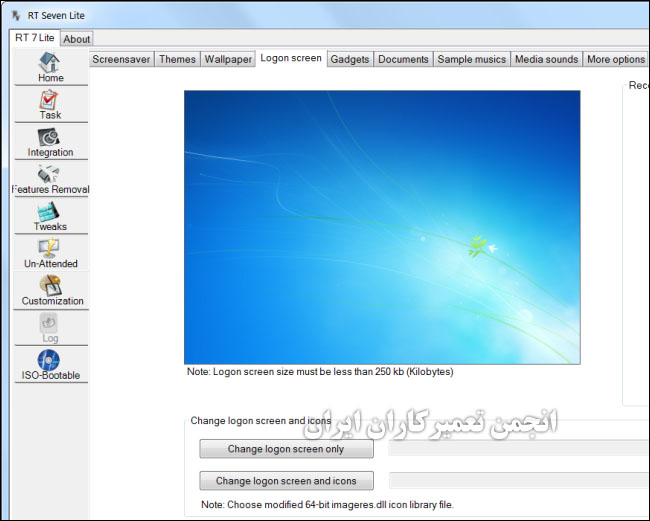Select the Logon screen tab
650x521 pixels.
[x=291, y=58]
